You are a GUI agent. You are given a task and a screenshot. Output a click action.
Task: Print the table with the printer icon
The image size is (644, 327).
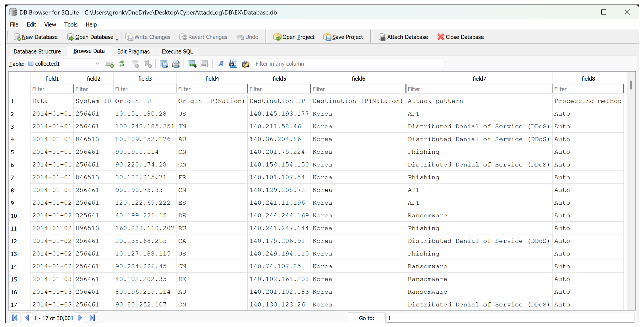[x=176, y=64]
